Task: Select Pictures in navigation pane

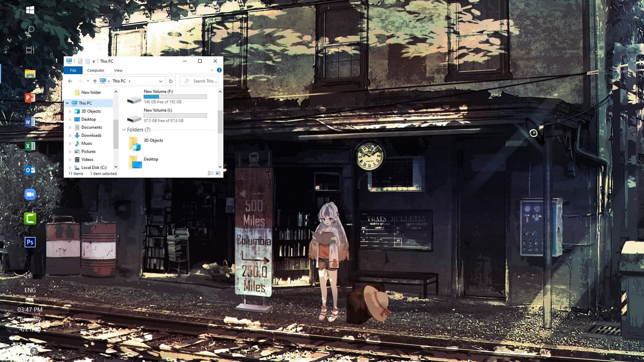Action: click(x=89, y=152)
